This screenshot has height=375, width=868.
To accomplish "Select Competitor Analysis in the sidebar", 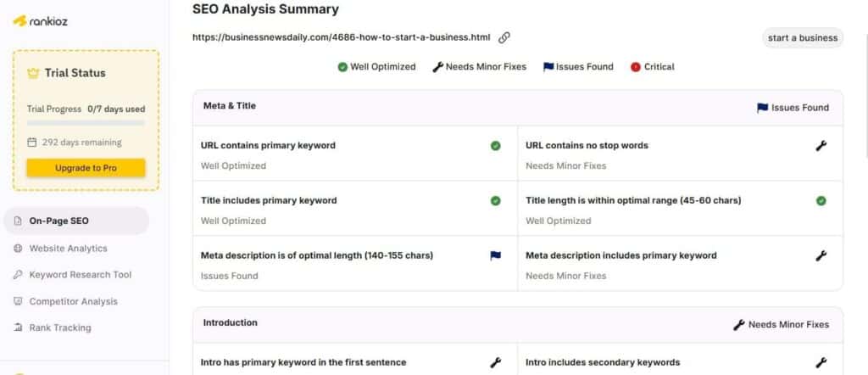I will coord(73,301).
